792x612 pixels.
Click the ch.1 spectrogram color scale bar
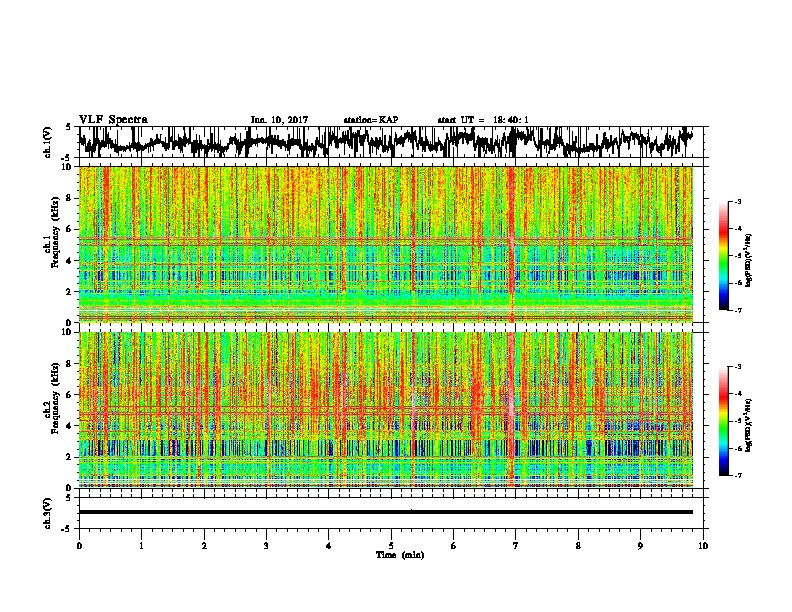coord(723,256)
